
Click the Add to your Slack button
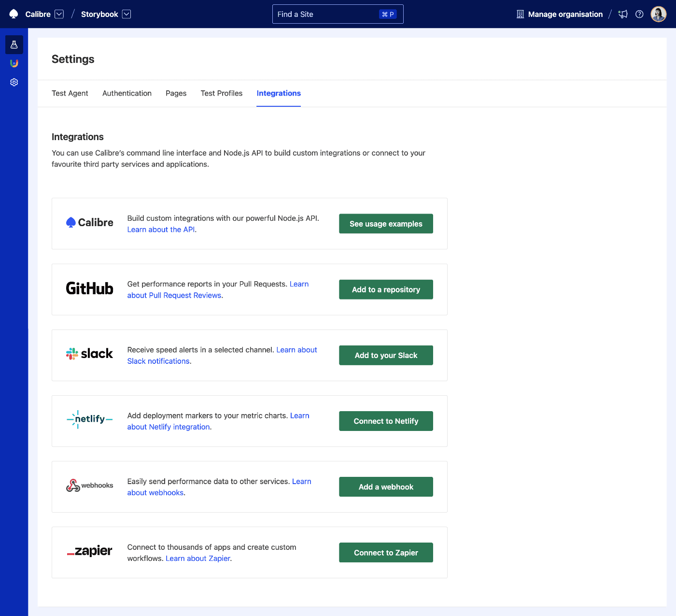tap(385, 355)
